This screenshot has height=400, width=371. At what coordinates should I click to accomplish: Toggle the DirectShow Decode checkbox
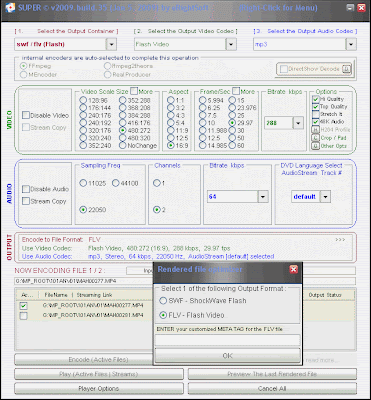(x=284, y=69)
